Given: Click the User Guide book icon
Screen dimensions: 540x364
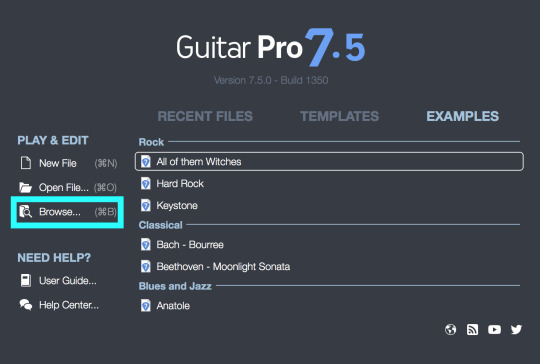Looking at the screenshot, I should pos(26,280).
